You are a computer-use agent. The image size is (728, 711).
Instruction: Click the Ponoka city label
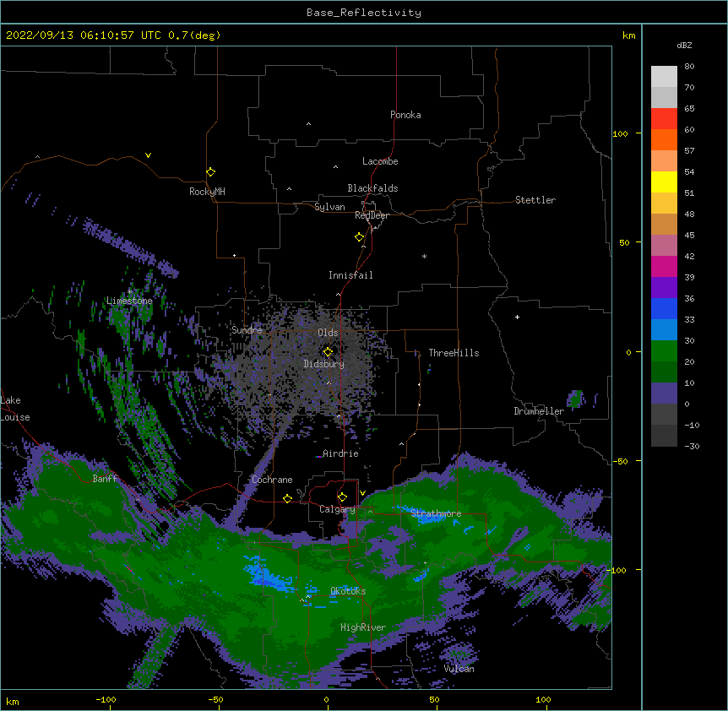[x=405, y=115]
